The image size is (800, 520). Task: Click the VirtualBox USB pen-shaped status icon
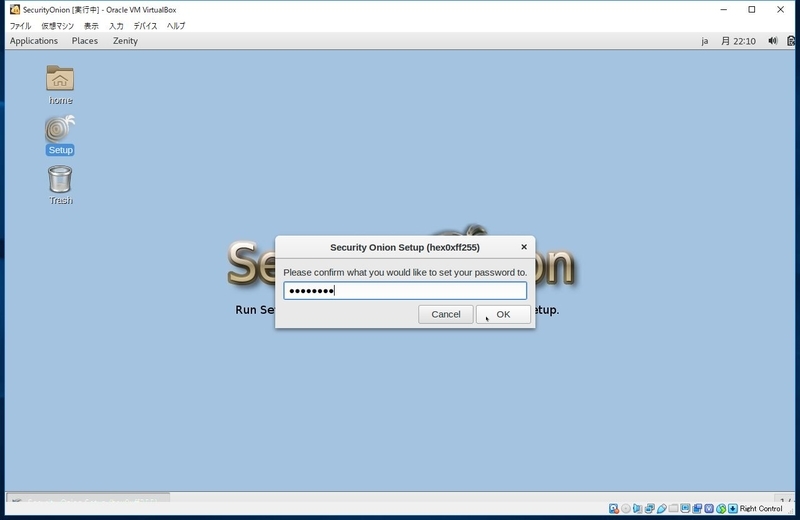[x=662, y=508]
